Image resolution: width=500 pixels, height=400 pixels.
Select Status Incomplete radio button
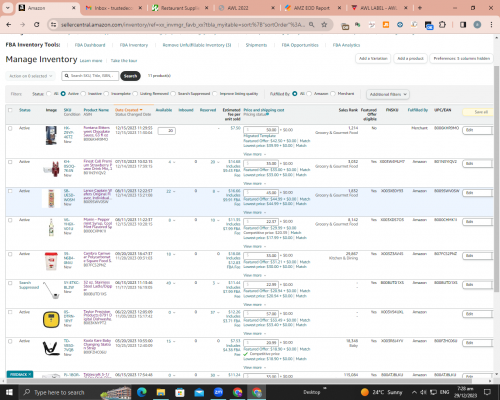coord(106,94)
